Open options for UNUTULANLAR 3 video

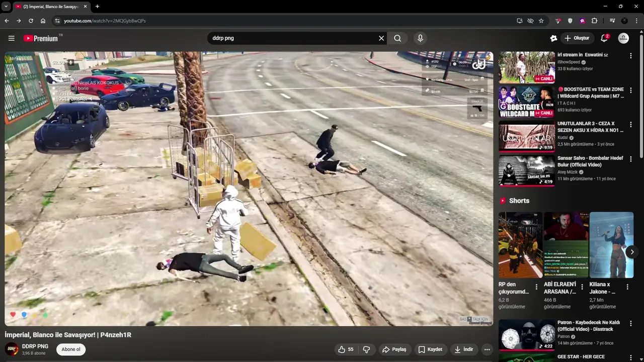tap(630, 124)
